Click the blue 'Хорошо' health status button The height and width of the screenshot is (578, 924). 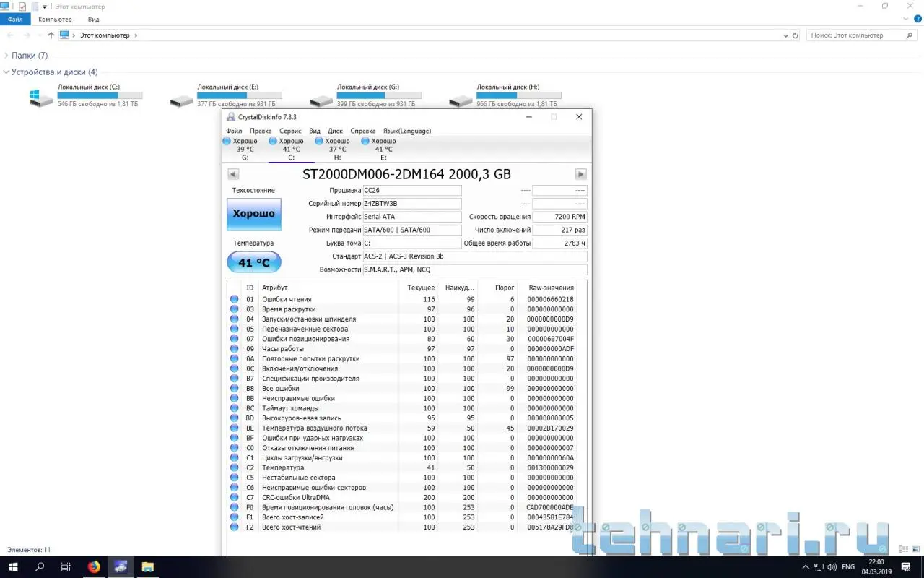[254, 215]
